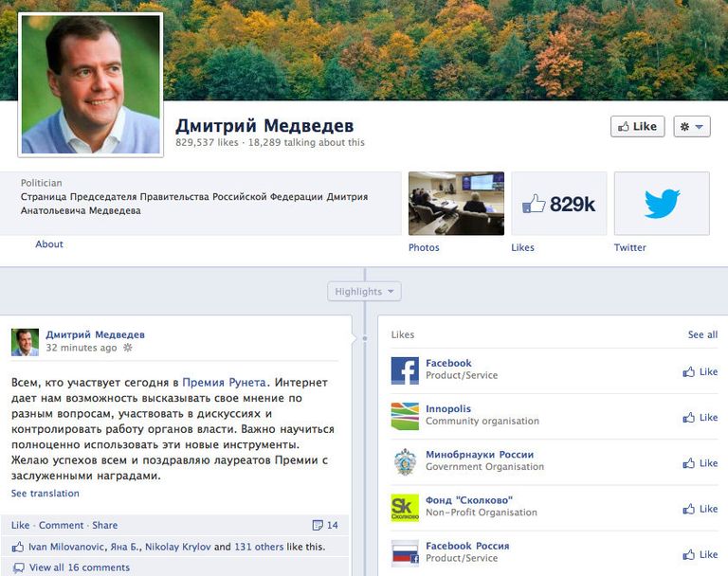Open the 32 minutes ago timestamp
Screen dimensions: 728x576
[x=82, y=348]
